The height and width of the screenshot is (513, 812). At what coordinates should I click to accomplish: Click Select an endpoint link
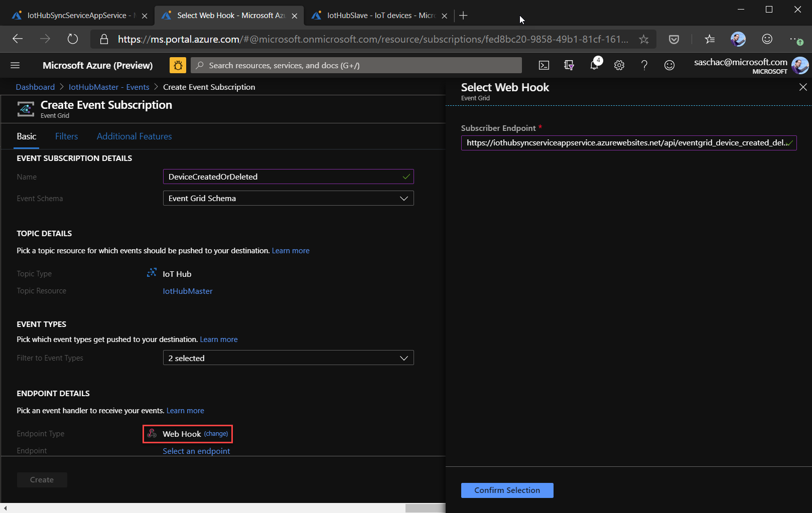click(x=196, y=451)
